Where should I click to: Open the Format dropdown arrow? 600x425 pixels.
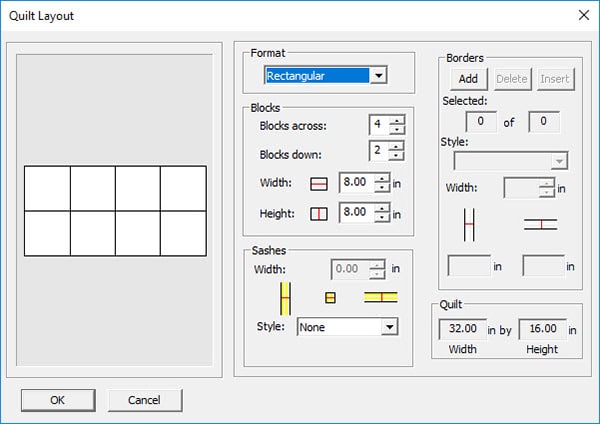pos(378,75)
